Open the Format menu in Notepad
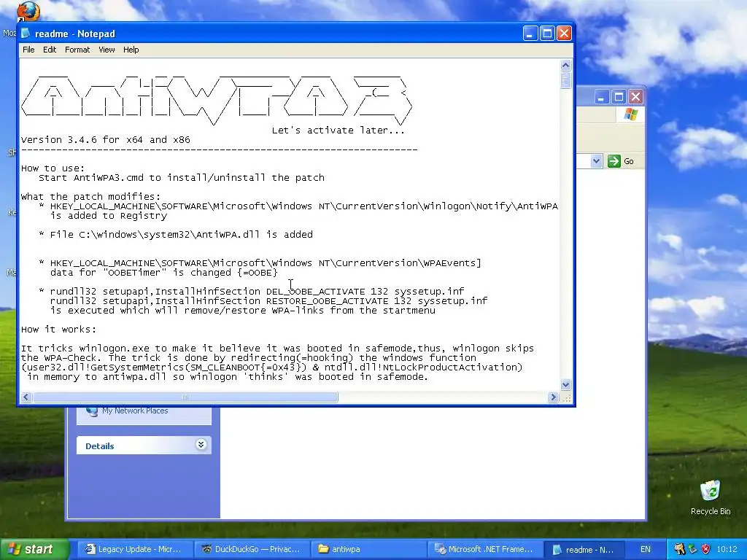 pyautogui.click(x=77, y=50)
